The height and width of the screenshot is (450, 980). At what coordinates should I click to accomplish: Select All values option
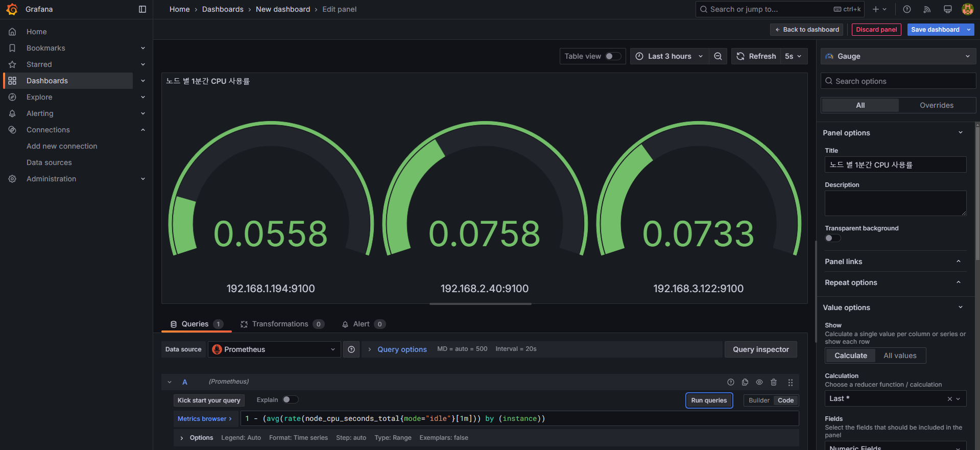click(x=900, y=356)
